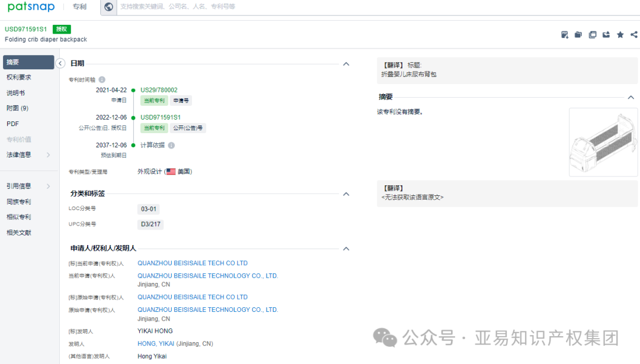
Task: Open the 附图 (9) sidebar tab
Action: pyautogui.click(x=18, y=108)
